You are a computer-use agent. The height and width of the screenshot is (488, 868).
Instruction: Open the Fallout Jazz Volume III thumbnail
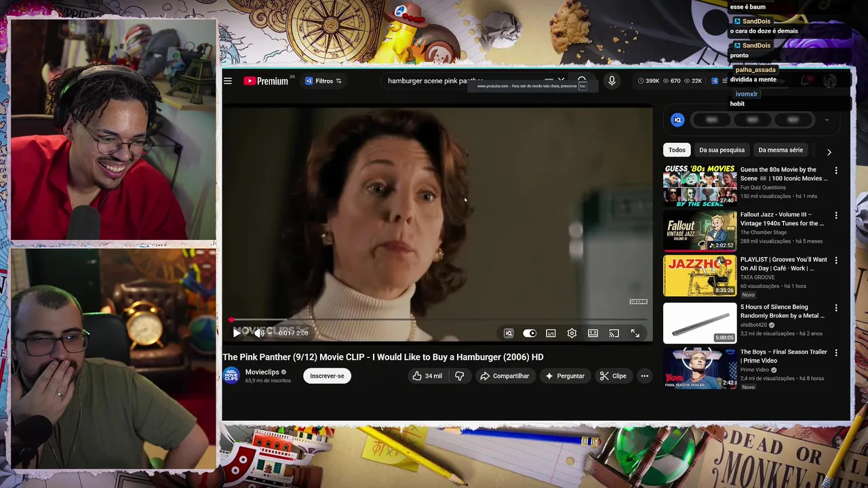700,230
